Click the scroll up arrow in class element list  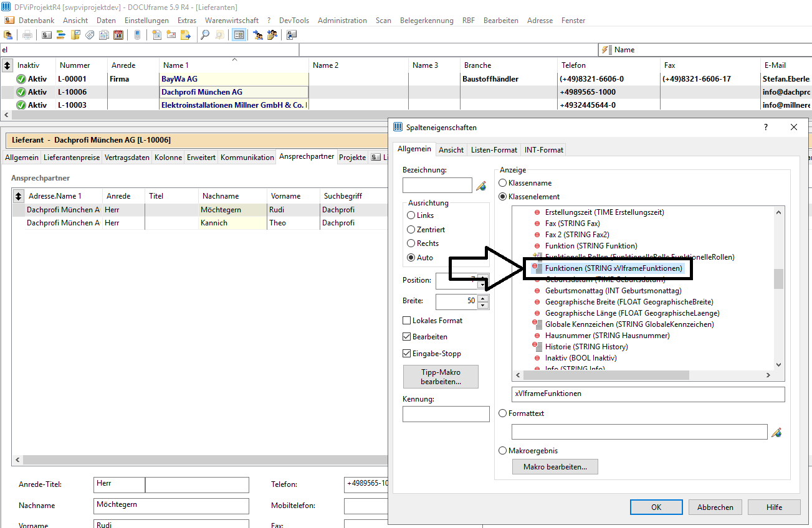coord(779,212)
